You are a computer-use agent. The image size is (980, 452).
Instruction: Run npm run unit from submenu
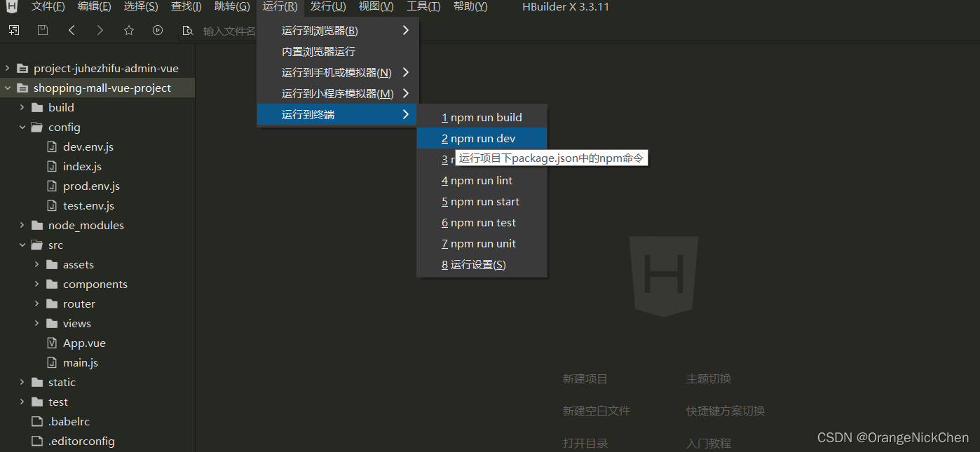pos(482,244)
